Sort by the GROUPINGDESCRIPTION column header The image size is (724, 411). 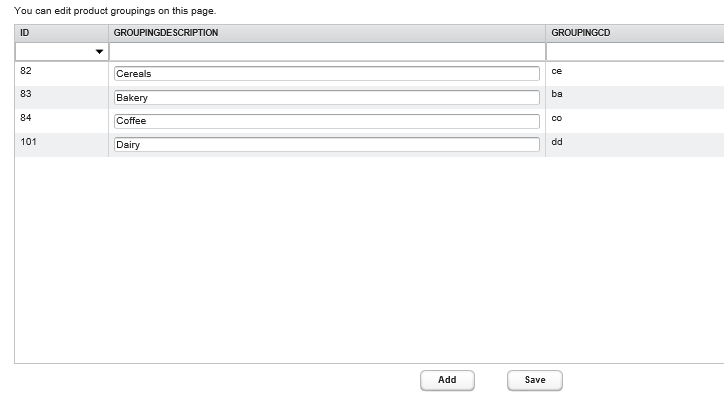click(x=326, y=33)
